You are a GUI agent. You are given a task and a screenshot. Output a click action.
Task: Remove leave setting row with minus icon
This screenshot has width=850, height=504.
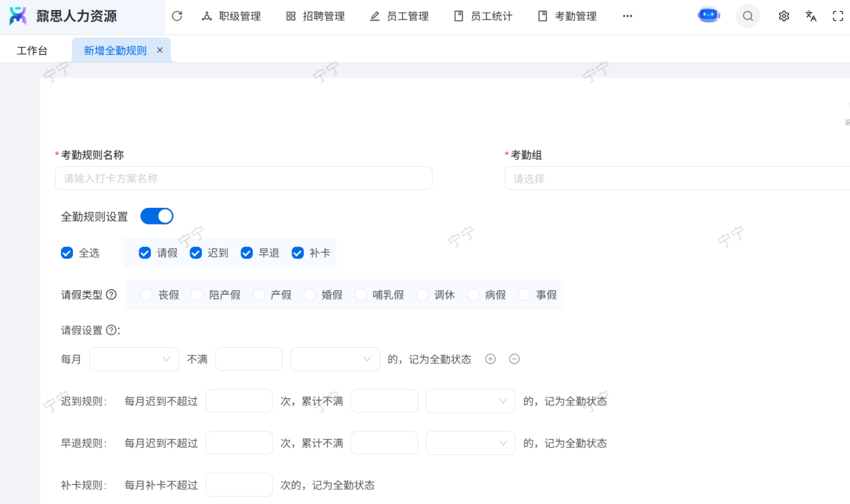514,359
